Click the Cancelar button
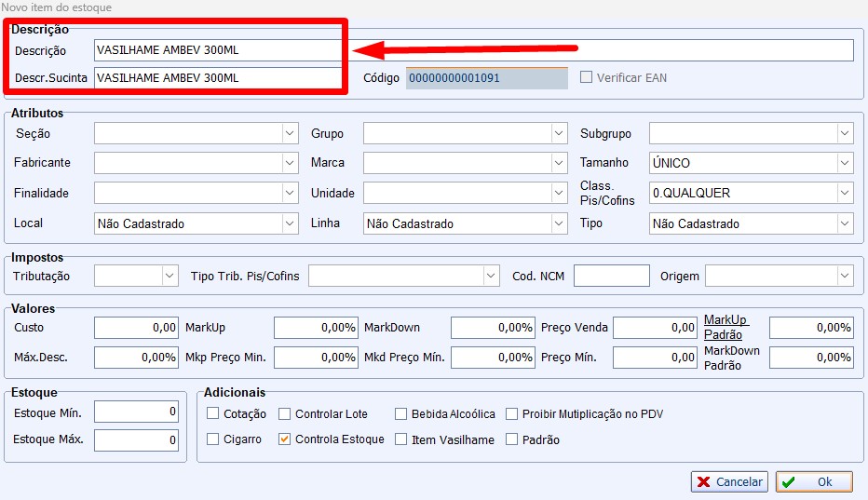 [729, 481]
